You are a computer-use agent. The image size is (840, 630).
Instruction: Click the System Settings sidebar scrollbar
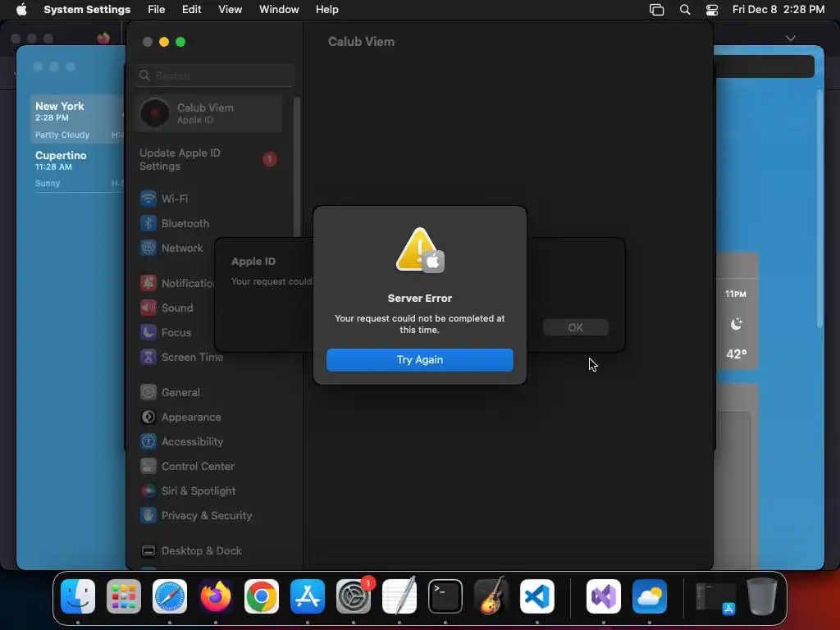tap(296, 167)
